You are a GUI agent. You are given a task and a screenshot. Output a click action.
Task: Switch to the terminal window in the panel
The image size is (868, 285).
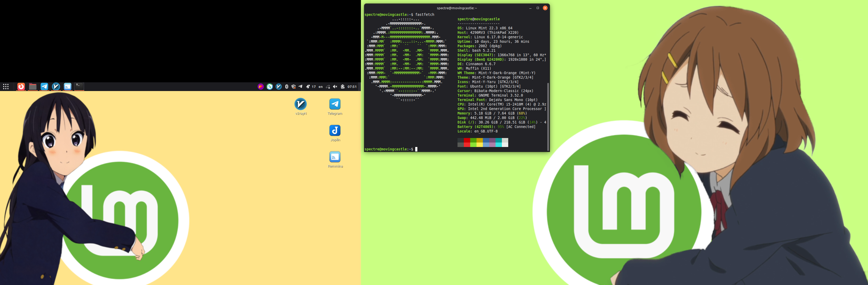[x=79, y=87]
